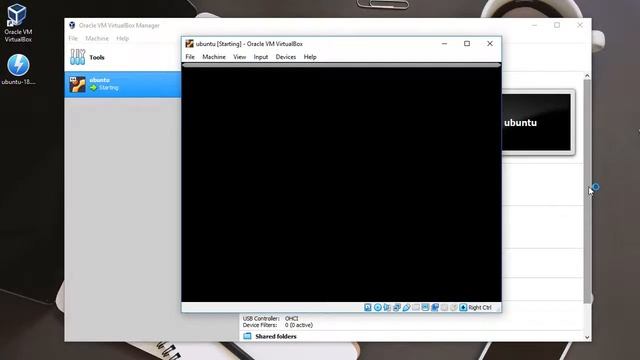This screenshot has width=640, height=360.
Task: Minimize the ubuntu VM window
Action: 444,44
